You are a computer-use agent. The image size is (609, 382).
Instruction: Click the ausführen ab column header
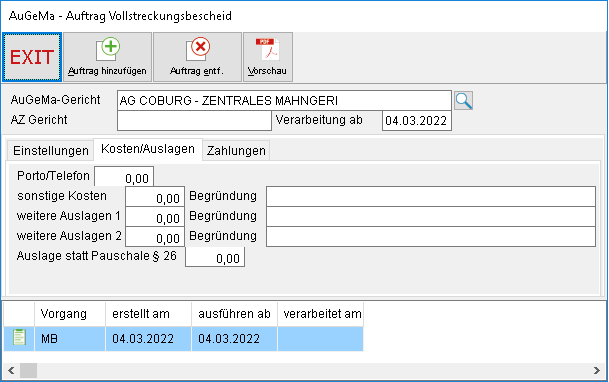point(234,314)
